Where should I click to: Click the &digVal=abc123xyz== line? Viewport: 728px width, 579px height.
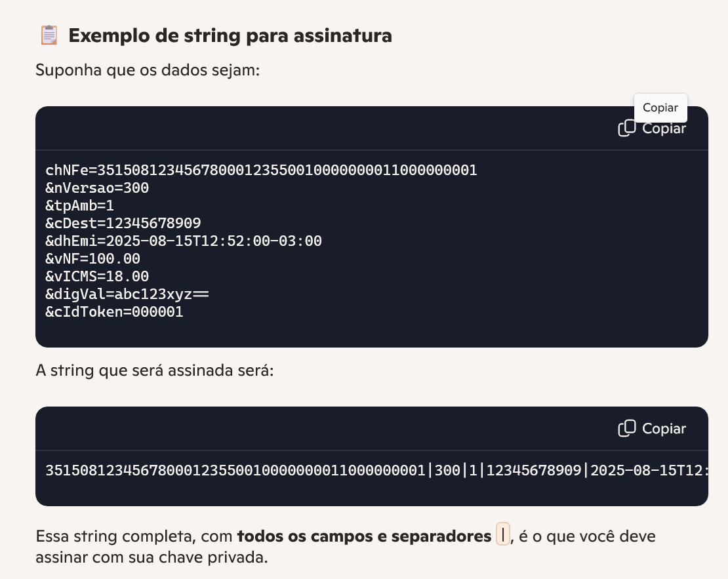pyautogui.click(x=127, y=294)
